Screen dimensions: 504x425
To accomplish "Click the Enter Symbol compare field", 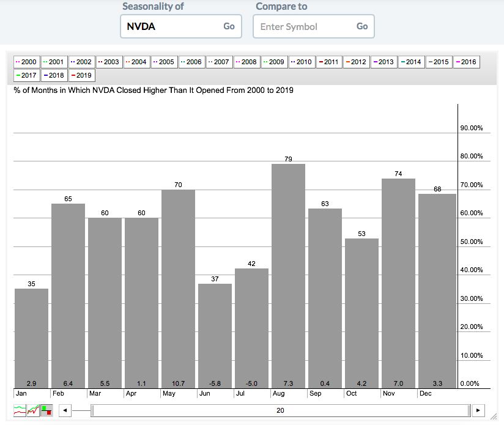I will 304,27.
